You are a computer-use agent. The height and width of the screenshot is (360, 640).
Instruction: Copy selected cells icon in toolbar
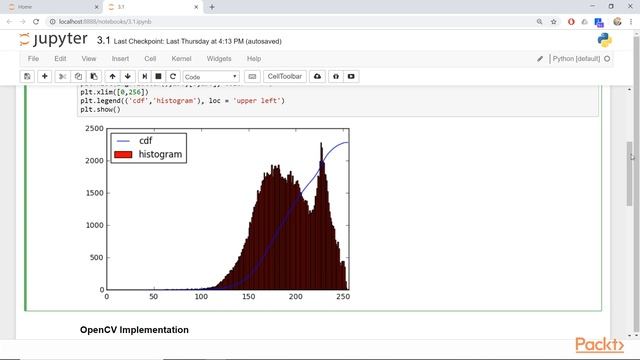click(78, 76)
